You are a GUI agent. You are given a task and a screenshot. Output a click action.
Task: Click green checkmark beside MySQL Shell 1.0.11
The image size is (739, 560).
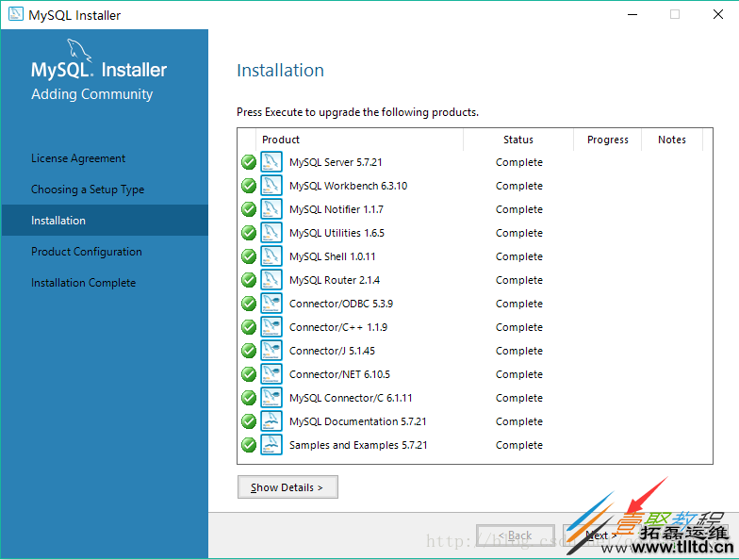249,256
